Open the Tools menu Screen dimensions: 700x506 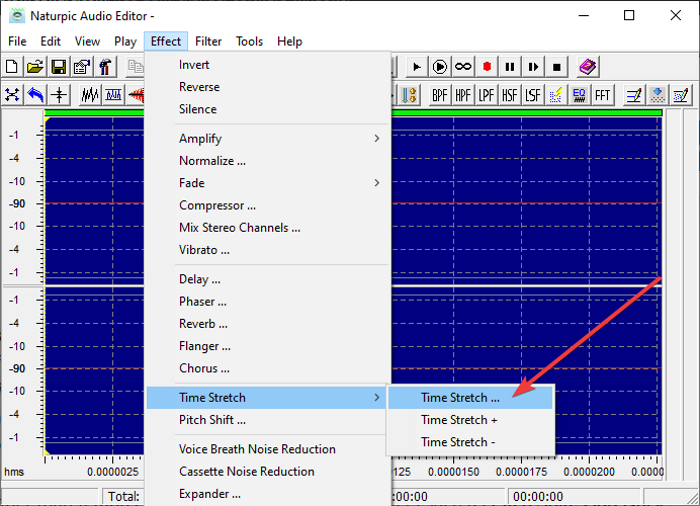pyautogui.click(x=249, y=42)
